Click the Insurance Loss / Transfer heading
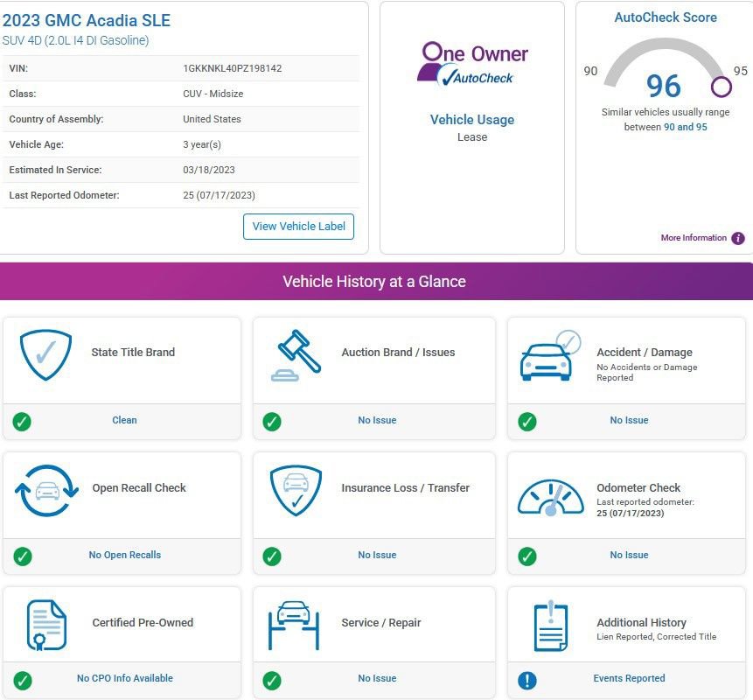The image size is (753, 700). pyautogui.click(x=405, y=487)
